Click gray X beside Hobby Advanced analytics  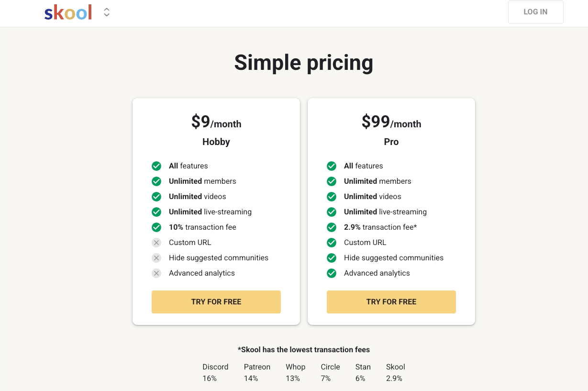(156, 273)
